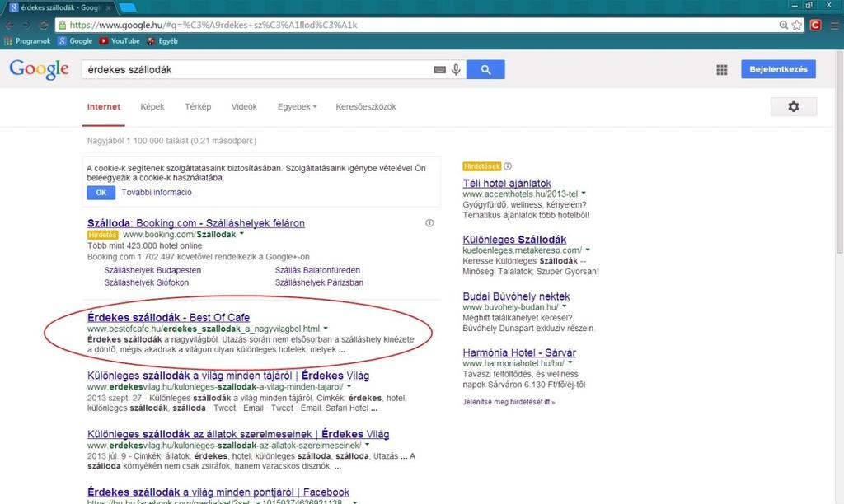The width and height of the screenshot is (844, 504).
Task: Open Szálláshelyek Budapesten sitelink
Action: 152,270
